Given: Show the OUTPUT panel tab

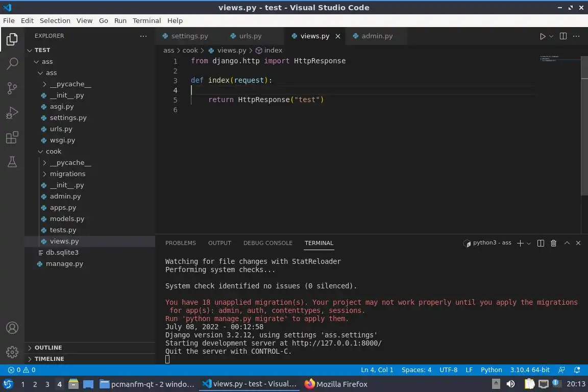Looking at the screenshot, I should [220, 243].
